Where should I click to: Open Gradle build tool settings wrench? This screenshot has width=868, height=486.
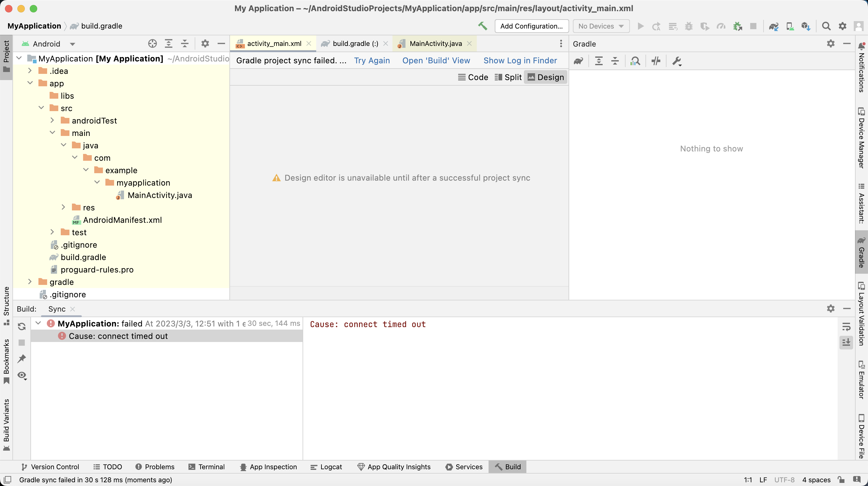(677, 61)
